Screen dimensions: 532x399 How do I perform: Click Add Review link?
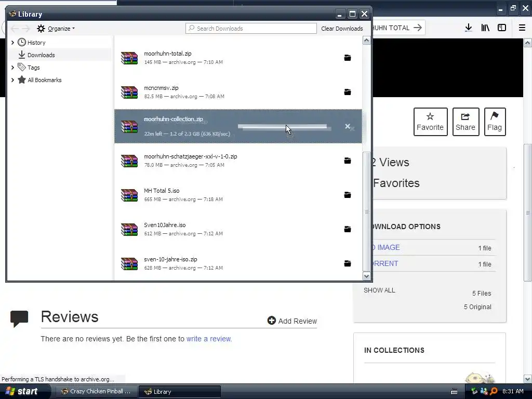292,321
